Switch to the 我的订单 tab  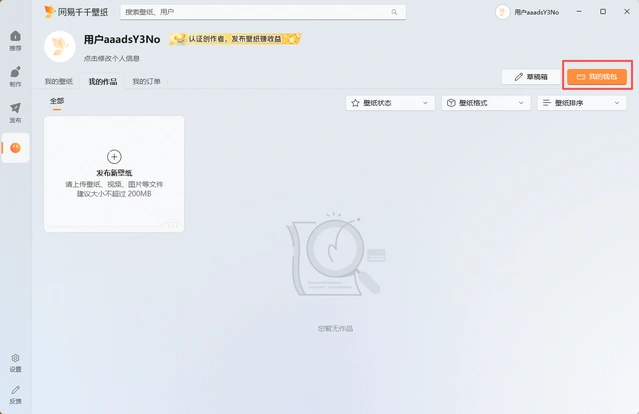coord(146,81)
